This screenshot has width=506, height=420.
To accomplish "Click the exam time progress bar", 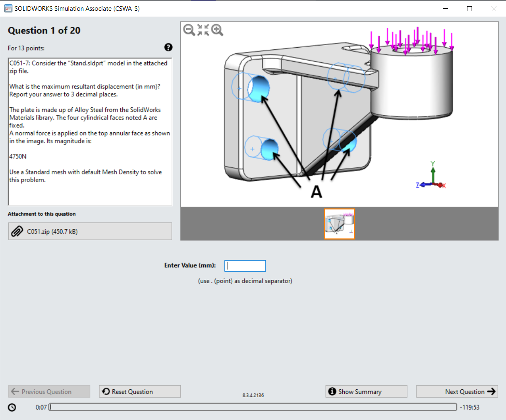I will pos(253,407).
